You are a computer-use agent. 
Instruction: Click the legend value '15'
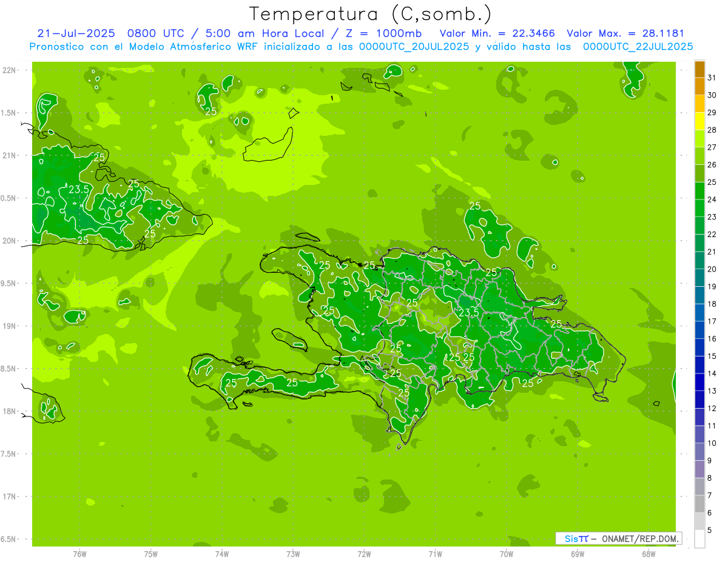pos(712,356)
